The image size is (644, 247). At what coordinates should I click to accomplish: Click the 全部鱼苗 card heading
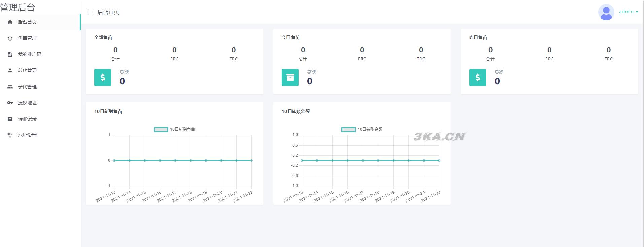tap(103, 37)
